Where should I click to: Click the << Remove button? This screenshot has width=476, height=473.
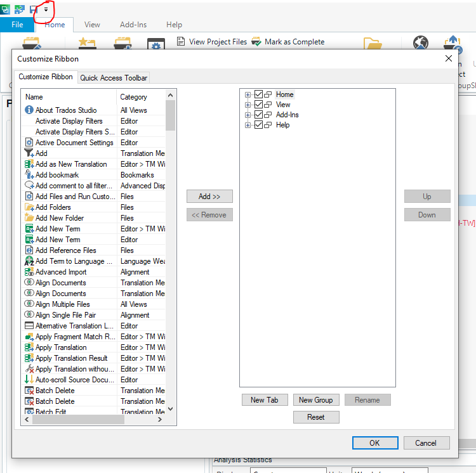[209, 215]
